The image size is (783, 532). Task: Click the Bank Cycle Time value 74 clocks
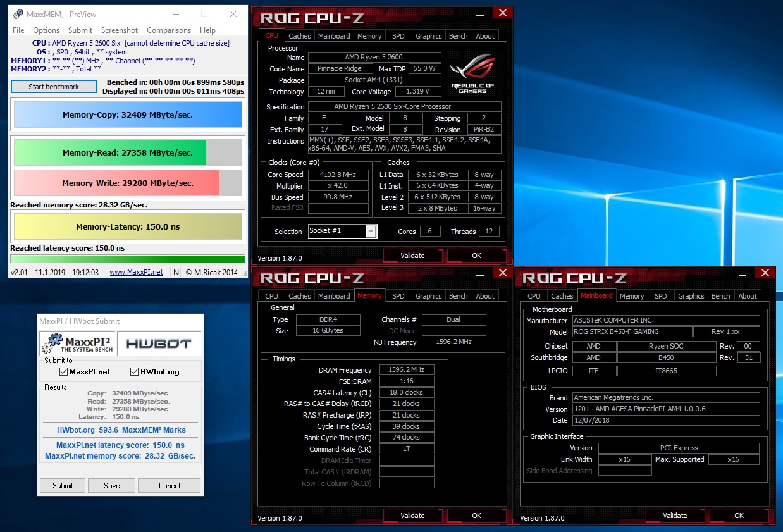407,437
